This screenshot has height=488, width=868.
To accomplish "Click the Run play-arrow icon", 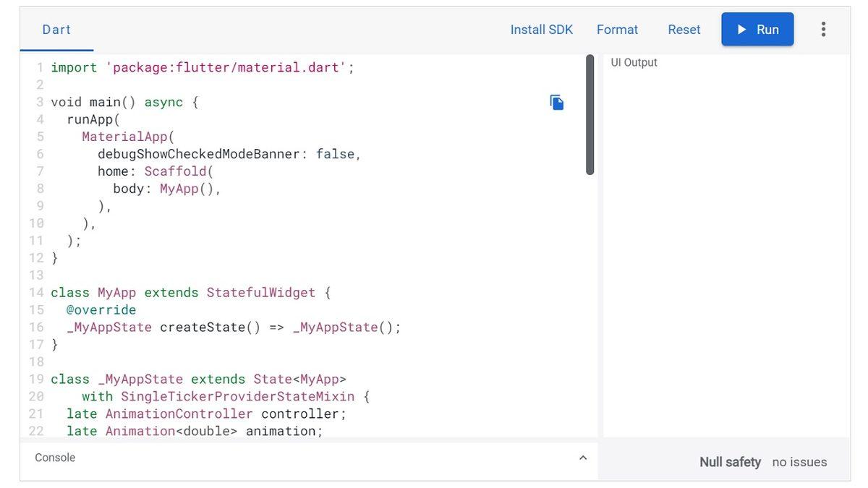I will click(741, 28).
